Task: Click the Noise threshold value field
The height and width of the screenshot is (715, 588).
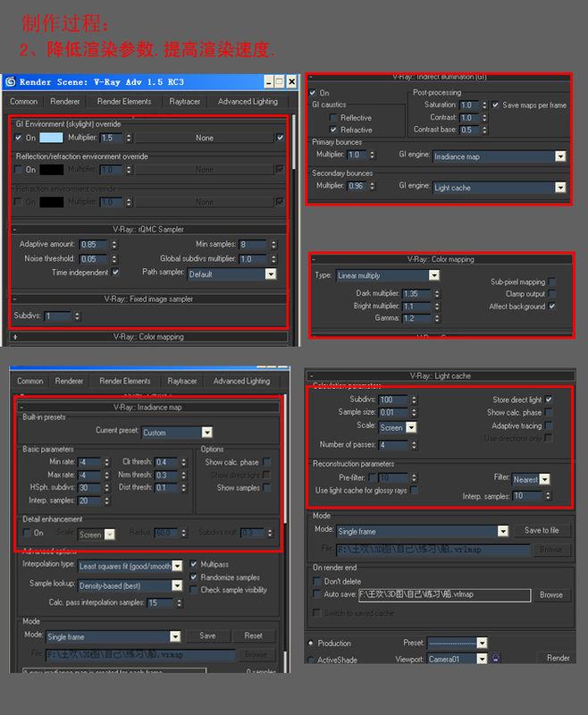Action: 94,258
